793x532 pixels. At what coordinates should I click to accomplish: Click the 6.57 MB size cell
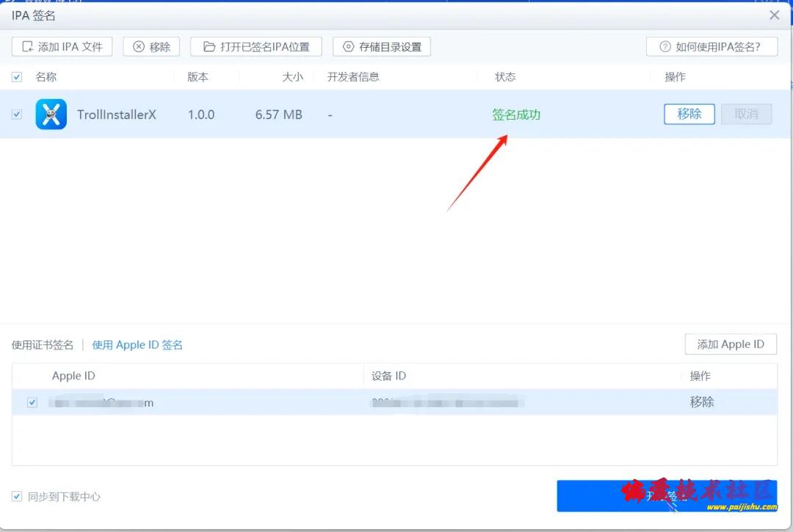click(x=279, y=114)
